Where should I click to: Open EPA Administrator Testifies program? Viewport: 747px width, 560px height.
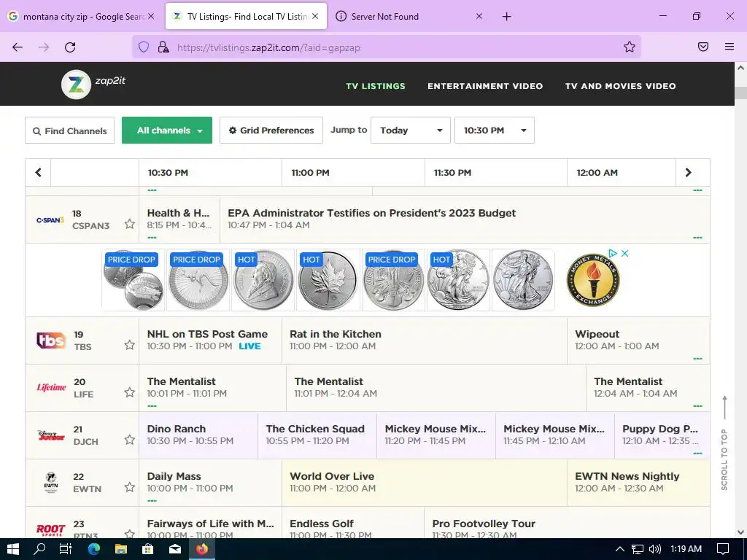click(x=465, y=219)
